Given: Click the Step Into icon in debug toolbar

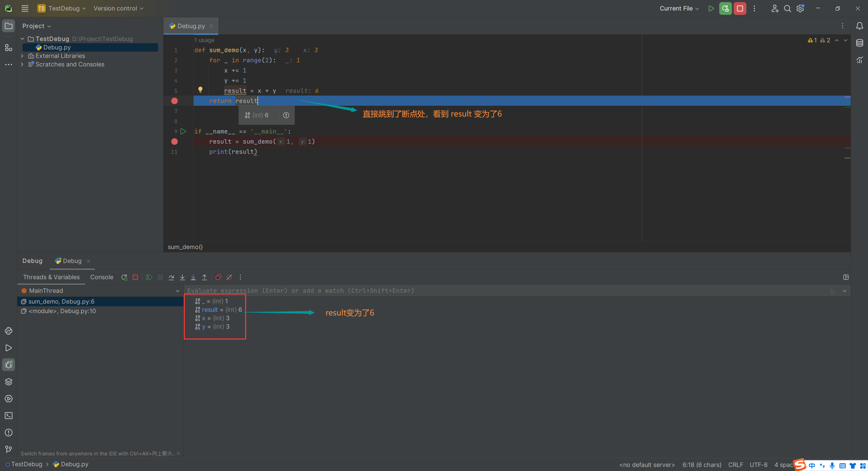Looking at the screenshot, I should (182, 277).
